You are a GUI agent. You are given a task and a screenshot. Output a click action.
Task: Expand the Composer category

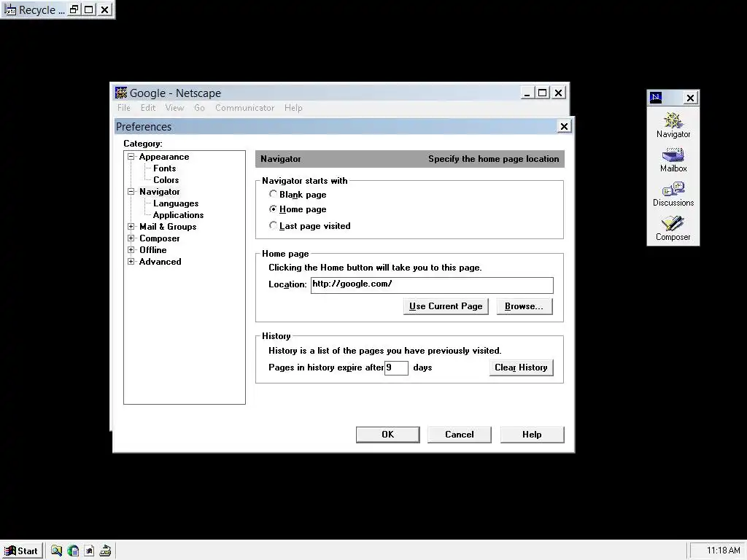tap(131, 238)
